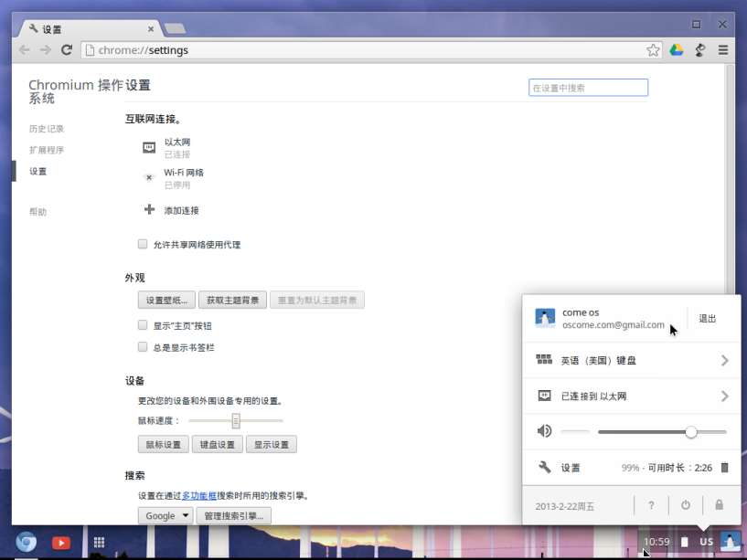Open the YouTube icon on the taskbar
The image size is (747, 560).
[60, 542]
